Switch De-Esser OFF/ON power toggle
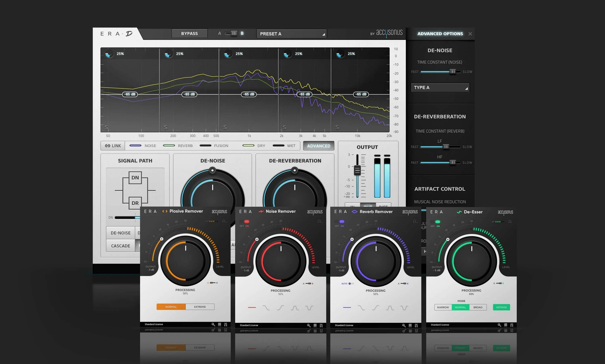This screenshot has width=605, height=364. (x=435, y=222)
